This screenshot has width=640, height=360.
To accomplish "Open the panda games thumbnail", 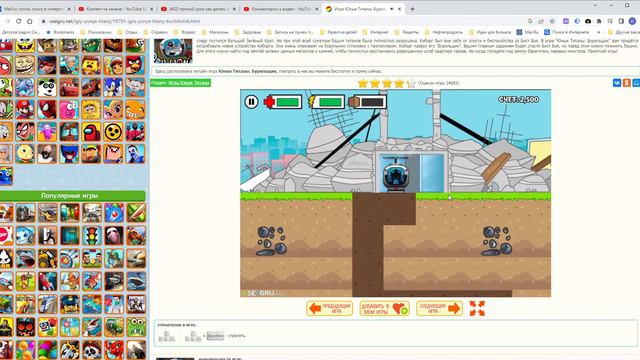I will 47,87.
